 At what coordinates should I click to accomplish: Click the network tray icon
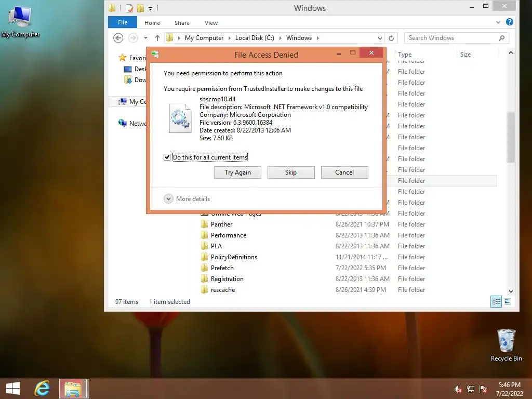pos(471,389)
